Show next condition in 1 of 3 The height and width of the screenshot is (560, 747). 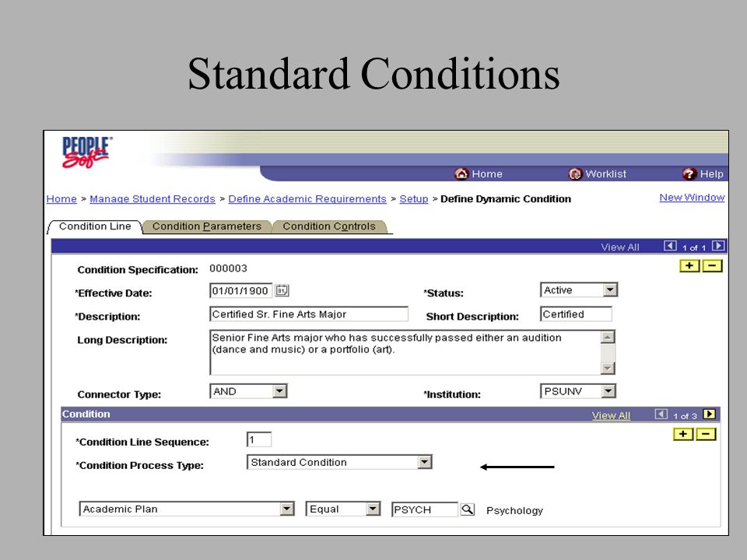(710, 415)
